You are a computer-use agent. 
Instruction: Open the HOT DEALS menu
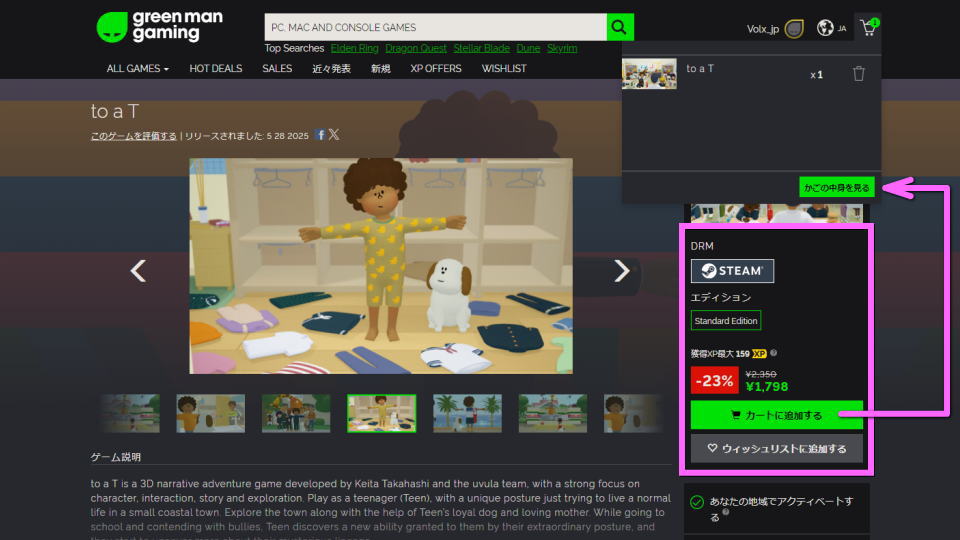216,69
